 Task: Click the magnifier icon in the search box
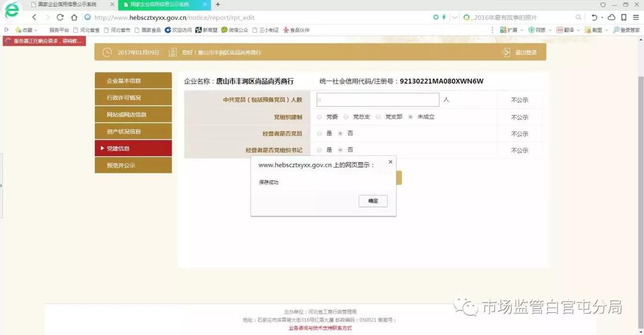pos(578,17)
